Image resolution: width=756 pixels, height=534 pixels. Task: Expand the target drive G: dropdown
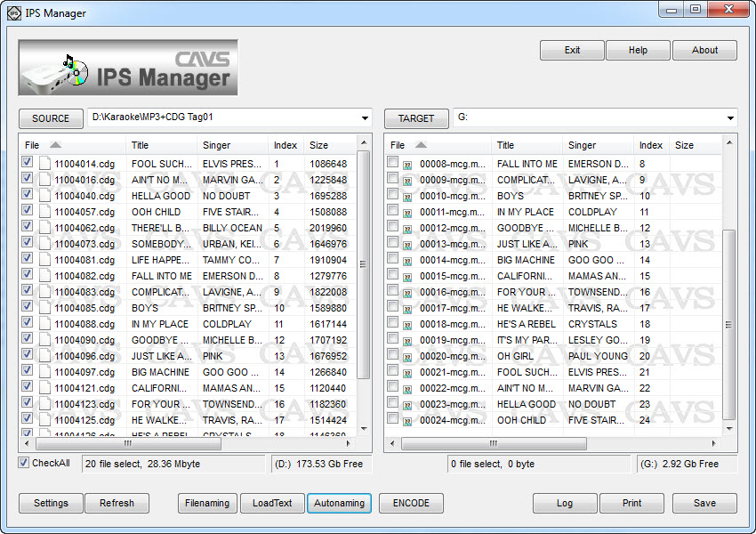pos(730,118)
